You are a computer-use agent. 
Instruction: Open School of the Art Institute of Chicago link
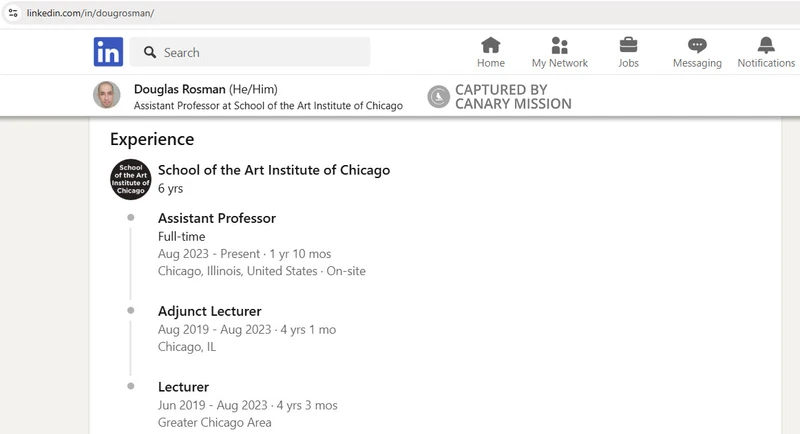coord(273,170)
